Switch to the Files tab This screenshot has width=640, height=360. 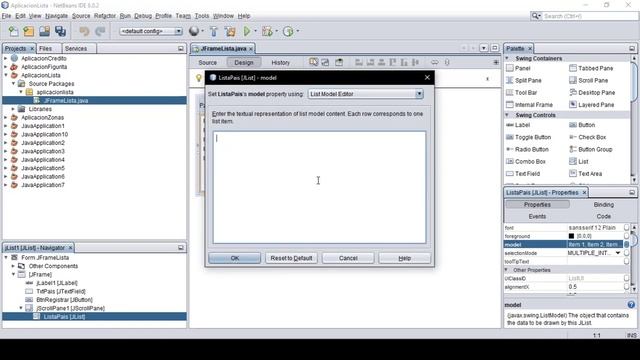pyautogui.click(x=45, y=48)
